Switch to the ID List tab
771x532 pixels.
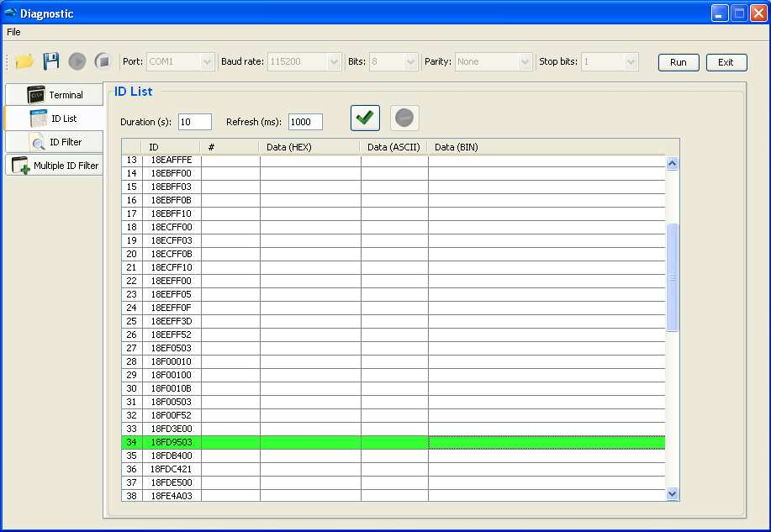click(54, 119)
